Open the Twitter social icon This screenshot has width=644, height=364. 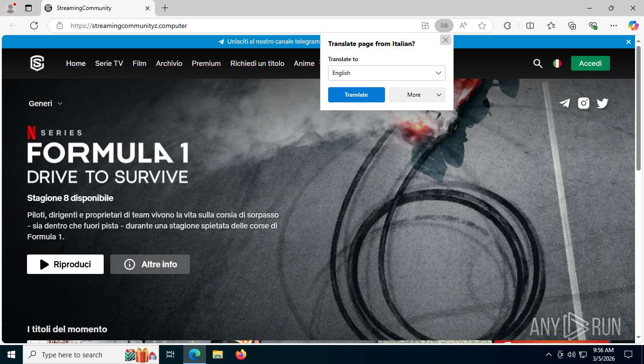602,103
